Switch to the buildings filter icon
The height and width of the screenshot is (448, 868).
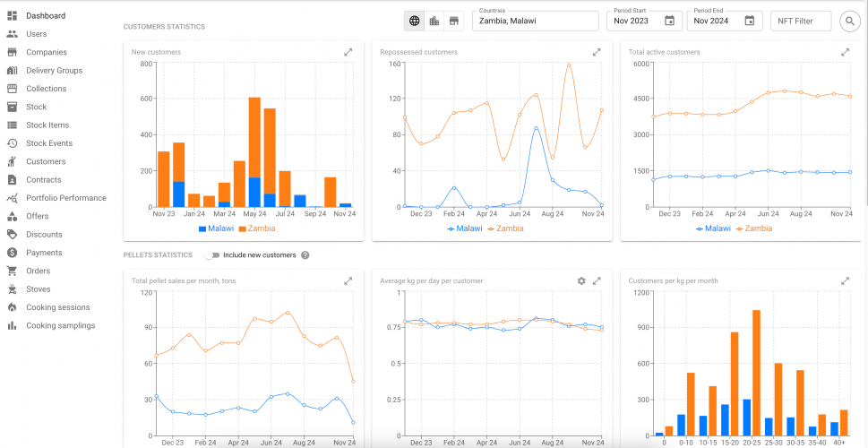pyautogui.click(x=434, y=21)
